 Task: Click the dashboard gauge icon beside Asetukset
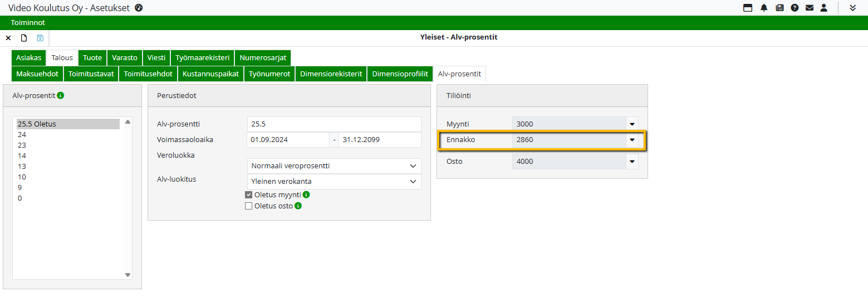coord(139,8)
